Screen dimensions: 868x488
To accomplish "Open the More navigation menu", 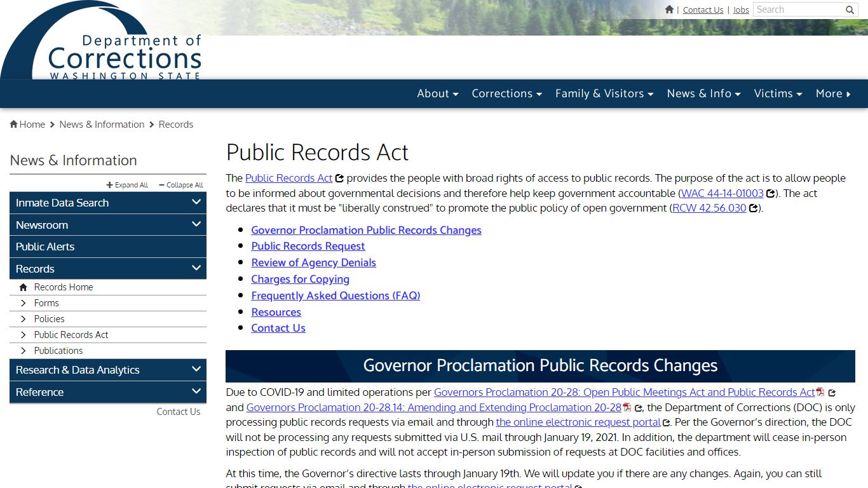I will (833, 93).
